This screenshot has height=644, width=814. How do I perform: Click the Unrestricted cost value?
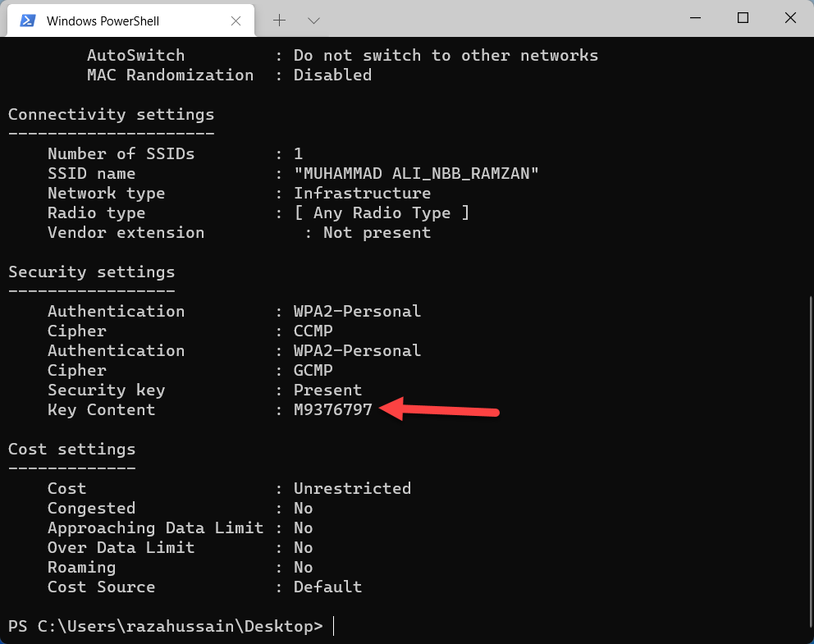[x=353, y=488]
